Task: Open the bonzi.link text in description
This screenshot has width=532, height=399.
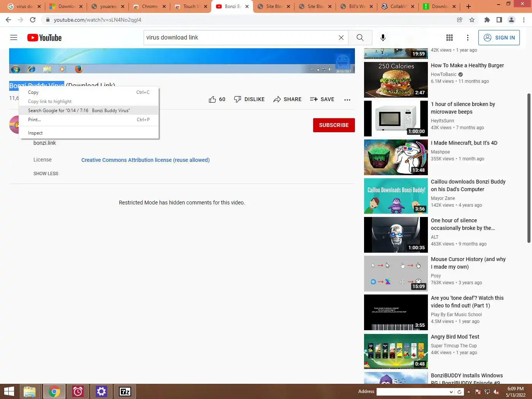Action: (x=44, y=143)
